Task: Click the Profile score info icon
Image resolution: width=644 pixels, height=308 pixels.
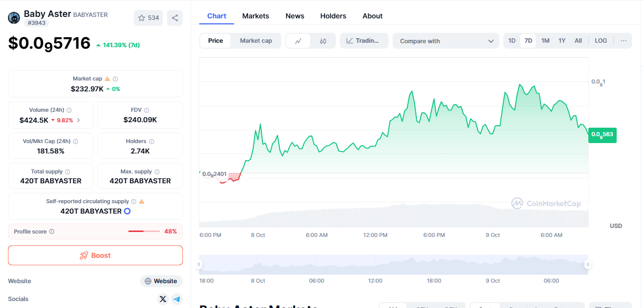Action: tap(52, 231)
